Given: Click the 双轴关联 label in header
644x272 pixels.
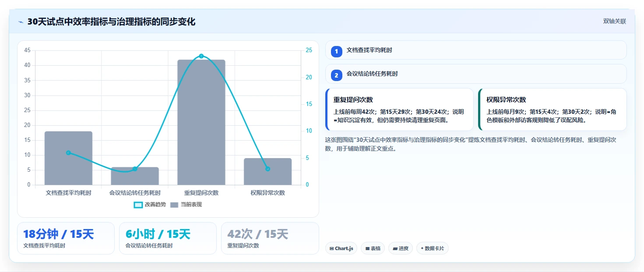Looking at the screenshot, I should [x=615, y=21].
